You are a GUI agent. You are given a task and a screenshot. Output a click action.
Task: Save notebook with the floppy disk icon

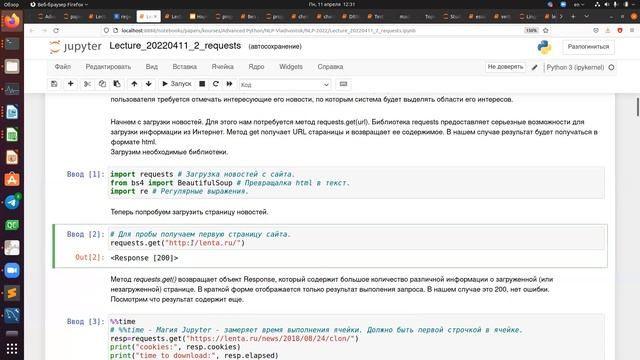pos(54,84)
